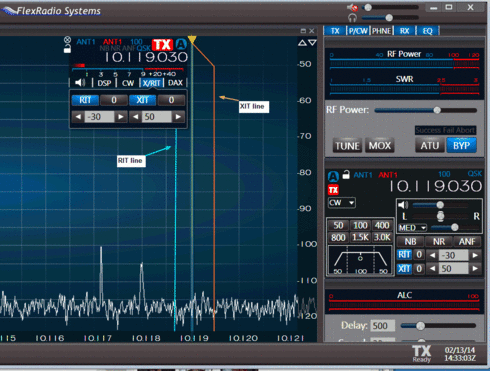Image resolution: width=490 pixels, height=371 pixels.
Task: Select the 400 Hz filter preset
Action: tap(382, 226)
